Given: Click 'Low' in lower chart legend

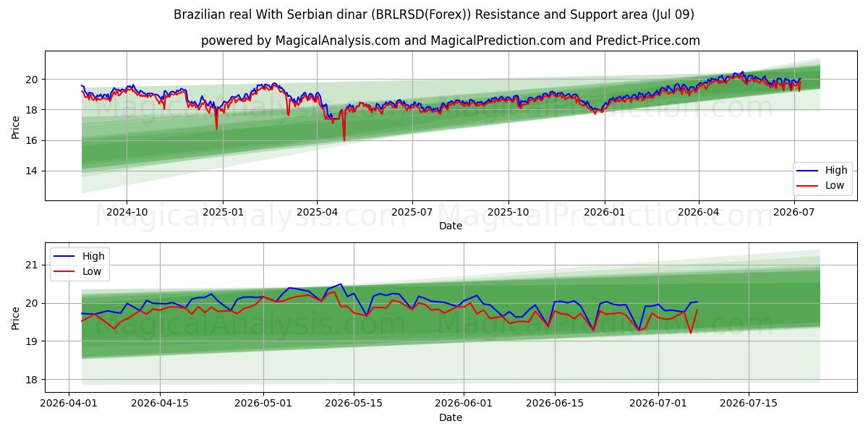Looking at the screenshot, I should coord(92,271).
